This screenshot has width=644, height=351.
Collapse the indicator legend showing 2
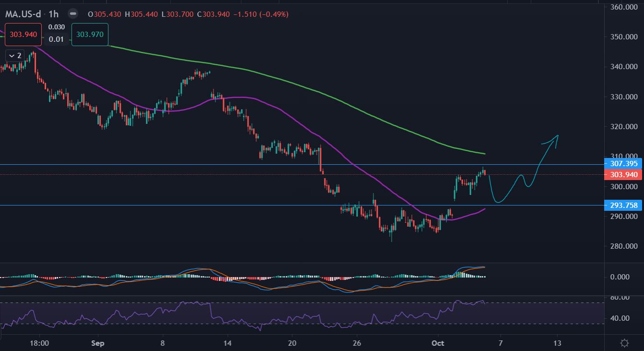click(x=14, y=56)
